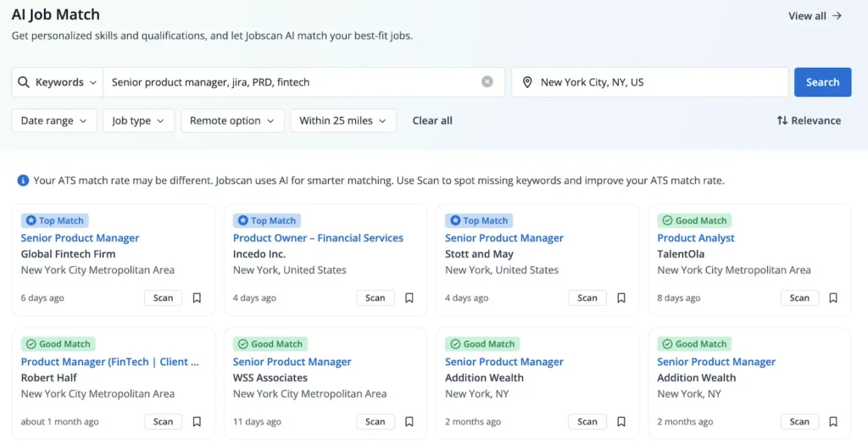This screenshot has width=868, height=444.
Task: Click the magnifier Keywords search icon
Action: [x=24, y=82]
